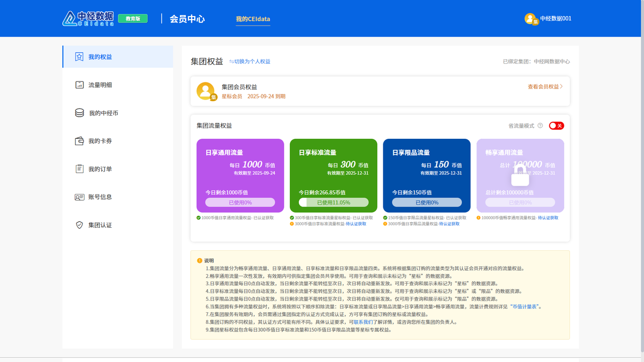This screenshot has width=644, height=362.
Task: Click the clipboard icon for 我的订单
Action: click(x=79, y=169)
